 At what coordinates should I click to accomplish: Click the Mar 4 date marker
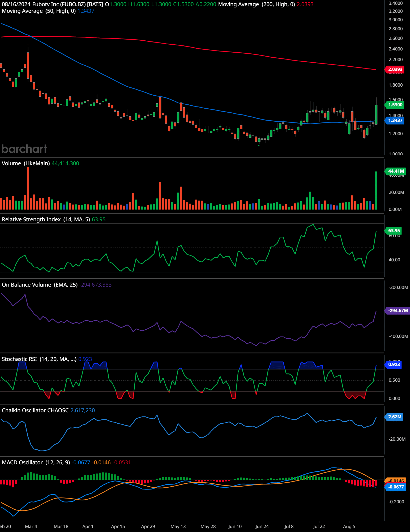31,526
